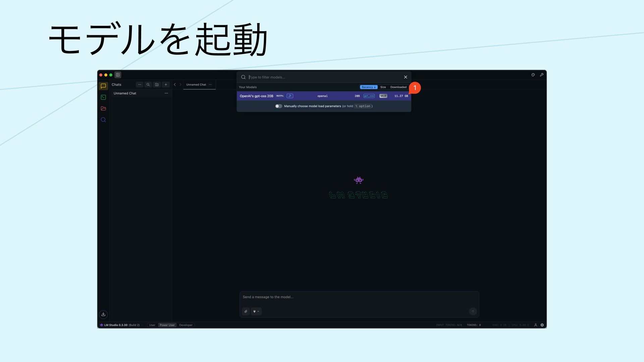This screenshot has height=362, width=644.
Task: Create new chat folder
Action: [157, 85]
